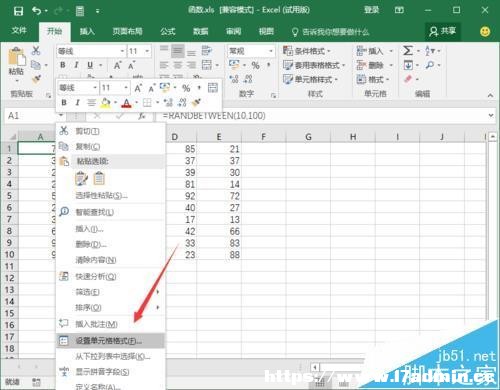Click the 共享 Share button
Viewport: 500px width, 390px height.
pos(443,32)
